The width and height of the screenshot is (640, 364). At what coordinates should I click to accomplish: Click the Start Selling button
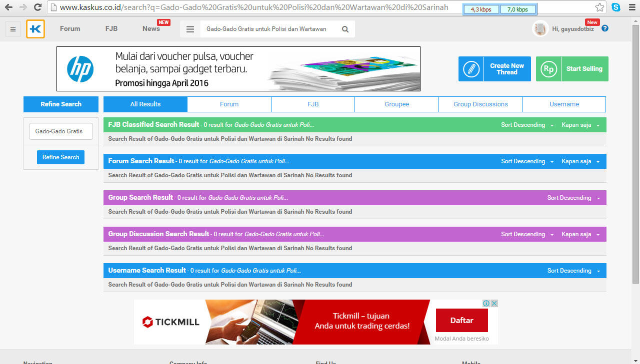pos(572,69)
